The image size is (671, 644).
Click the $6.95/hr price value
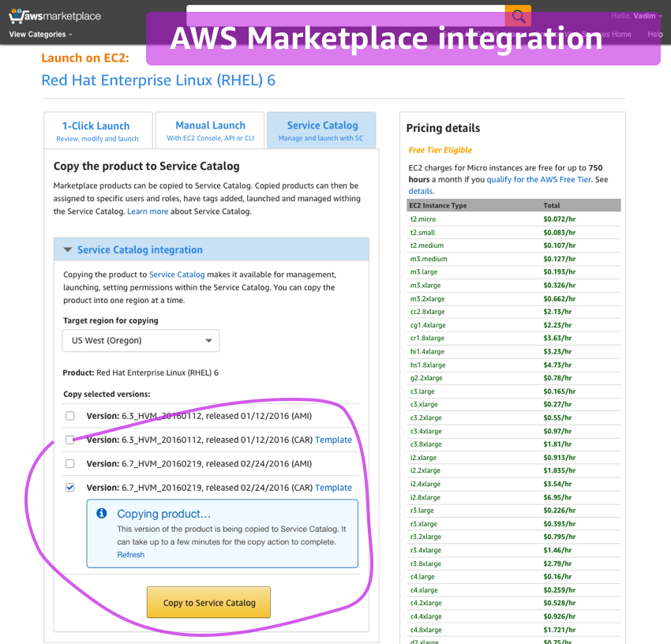point(557,497)
